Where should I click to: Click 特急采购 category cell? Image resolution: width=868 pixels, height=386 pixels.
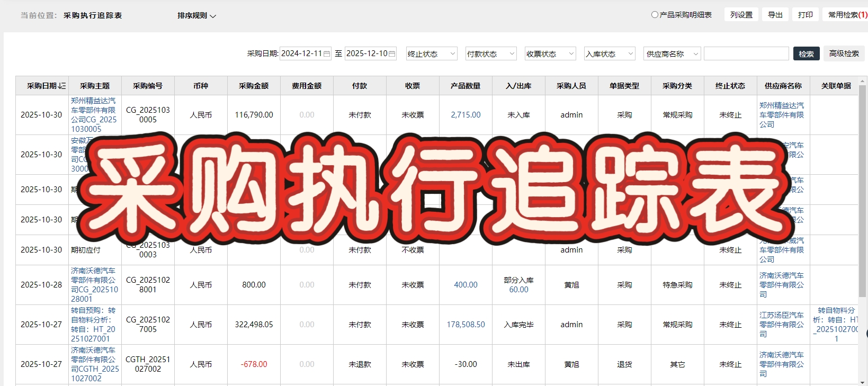pyautogui.click(x=677, y=285)
